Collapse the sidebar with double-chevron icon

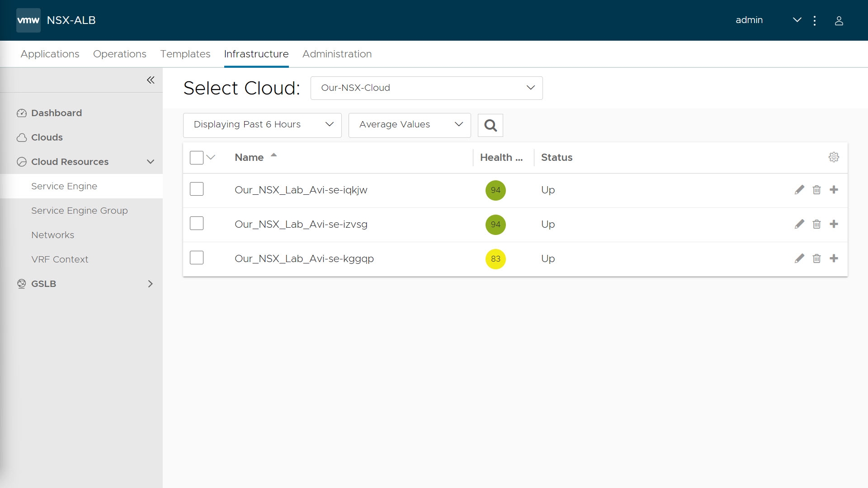point(151,80)
